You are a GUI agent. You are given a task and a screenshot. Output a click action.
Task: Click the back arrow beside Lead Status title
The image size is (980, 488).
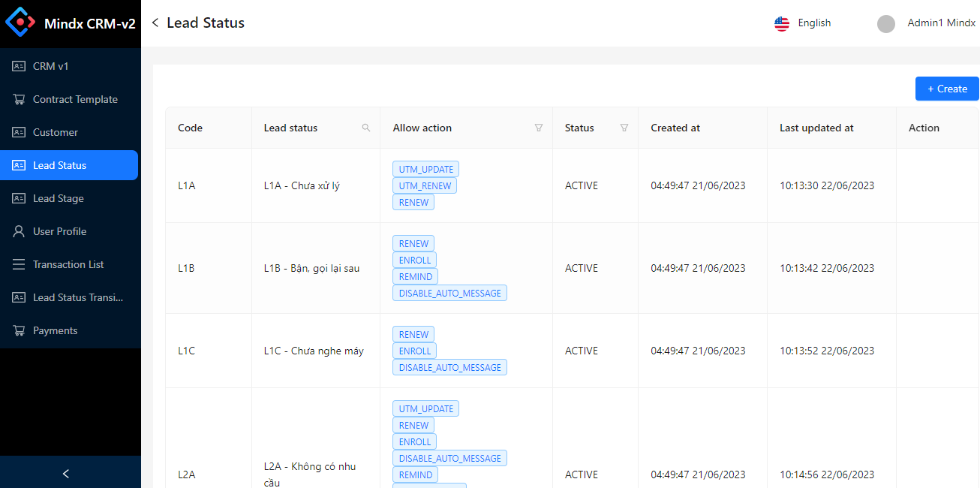[155, 23]
